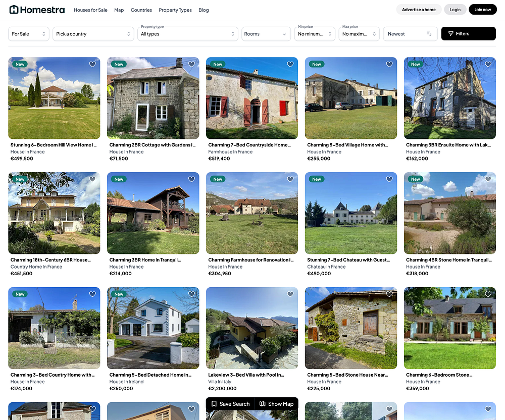Open the Charming 5-Bed Detached Home photo
This screenshot has height=420, width=505.
153,328
